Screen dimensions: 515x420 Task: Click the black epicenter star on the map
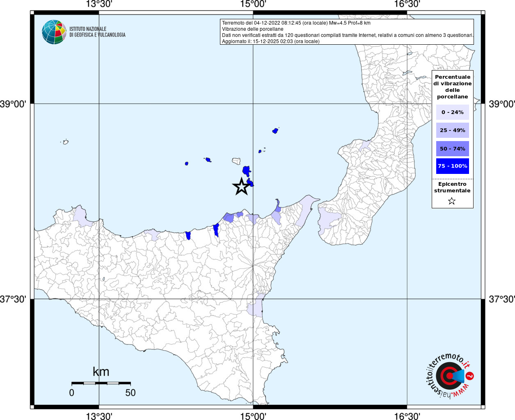[x=241, y=187]
